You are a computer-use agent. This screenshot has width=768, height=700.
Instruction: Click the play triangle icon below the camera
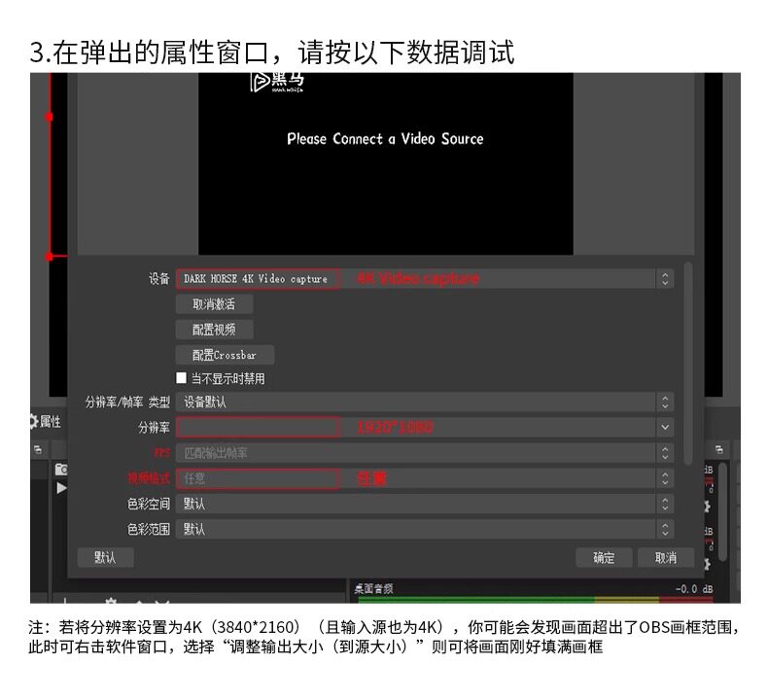61,488
